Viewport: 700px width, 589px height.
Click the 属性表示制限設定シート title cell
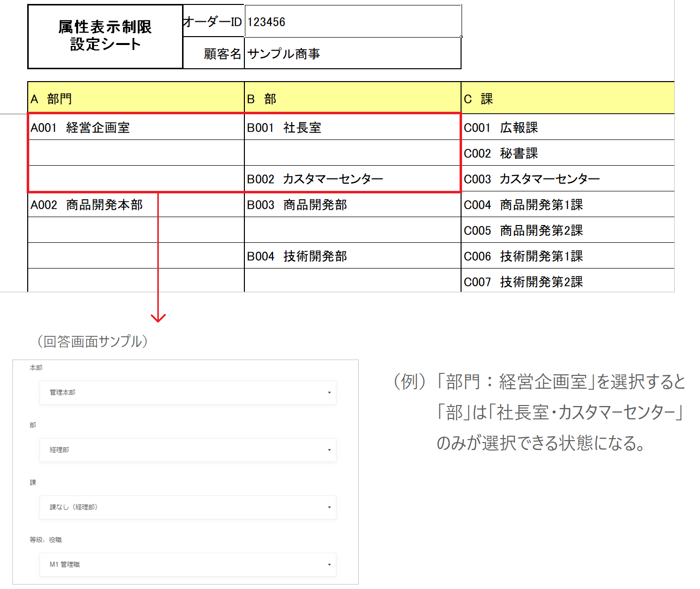[105, 36]
